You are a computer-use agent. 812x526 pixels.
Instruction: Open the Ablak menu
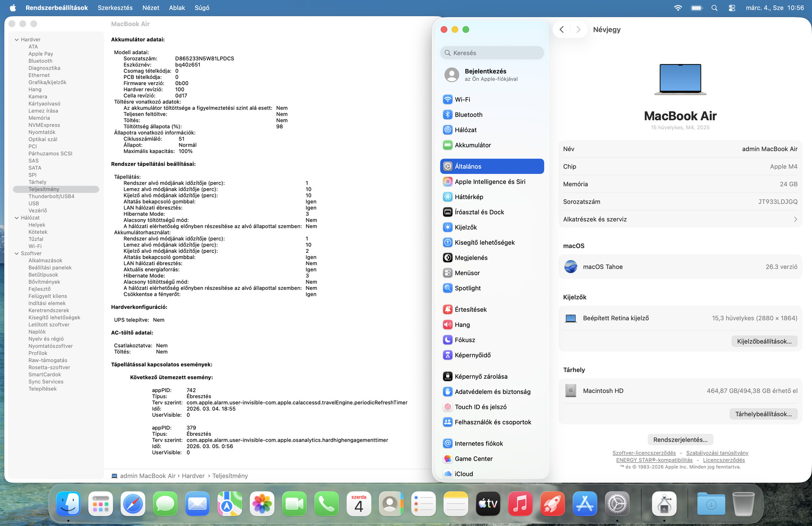tap(177, 8)
